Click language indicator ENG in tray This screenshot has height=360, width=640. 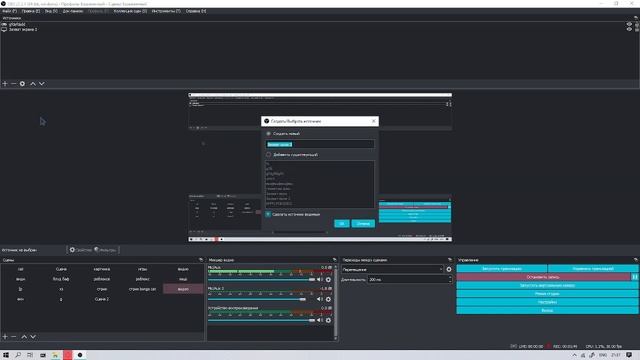pos(602,355)
